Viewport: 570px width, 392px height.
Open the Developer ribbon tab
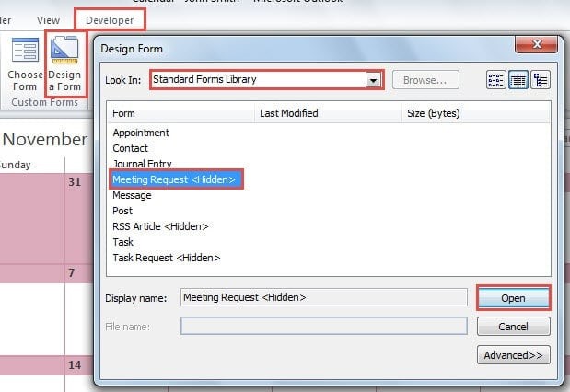tap(109, 19)
